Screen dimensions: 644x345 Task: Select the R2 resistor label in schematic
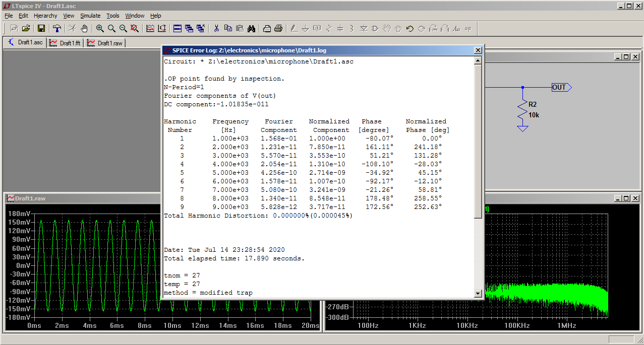click(x=533, y=105)
